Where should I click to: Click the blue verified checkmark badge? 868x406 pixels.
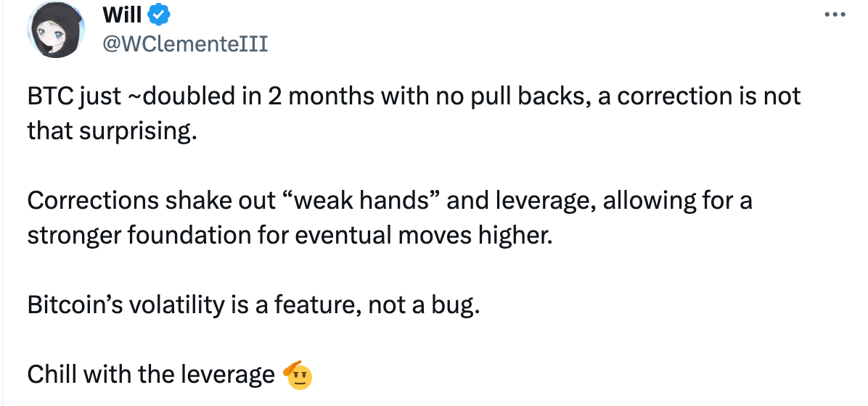pos(160,16)
